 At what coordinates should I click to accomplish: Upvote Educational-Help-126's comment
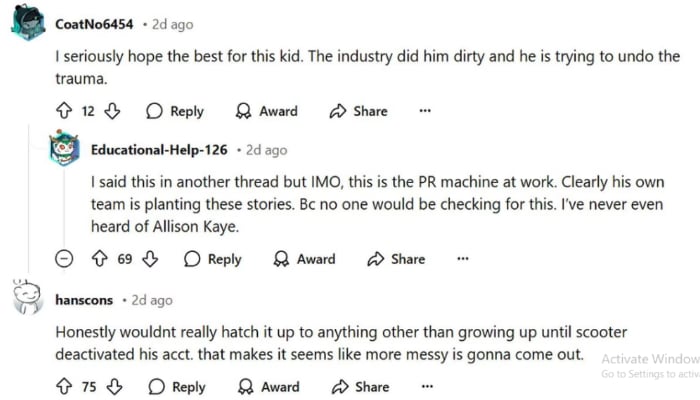click(99, 259)
